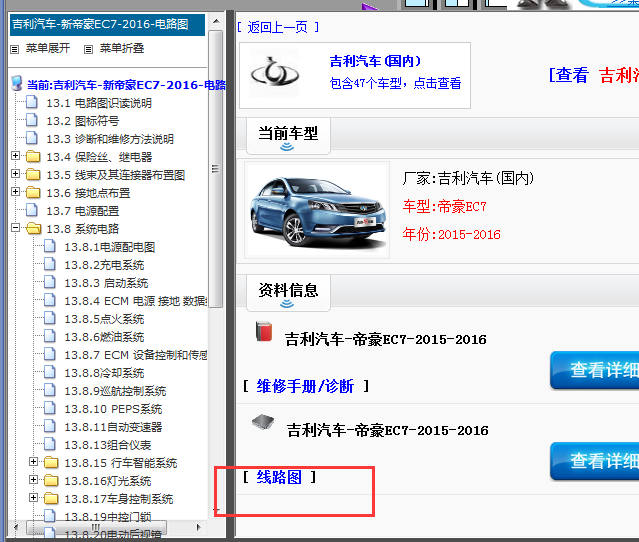Click the 厂家:吉利汽车(国内) text
Viewport: 639px width, 542px height.
click(x=468, y=178)
